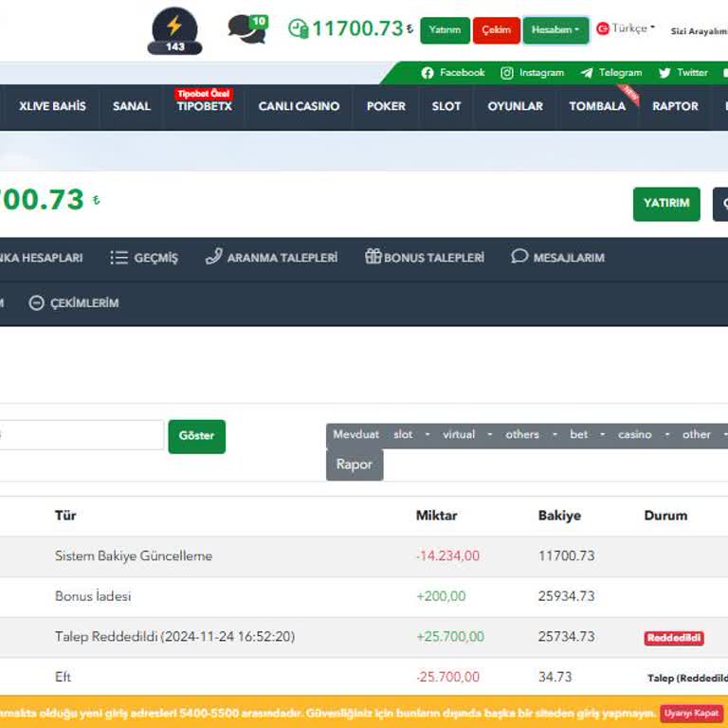Click the gift icon for Bonus Talepleri
Viewport: 728px width, 728px height.
pyautogui.click(x=373, y=257)
